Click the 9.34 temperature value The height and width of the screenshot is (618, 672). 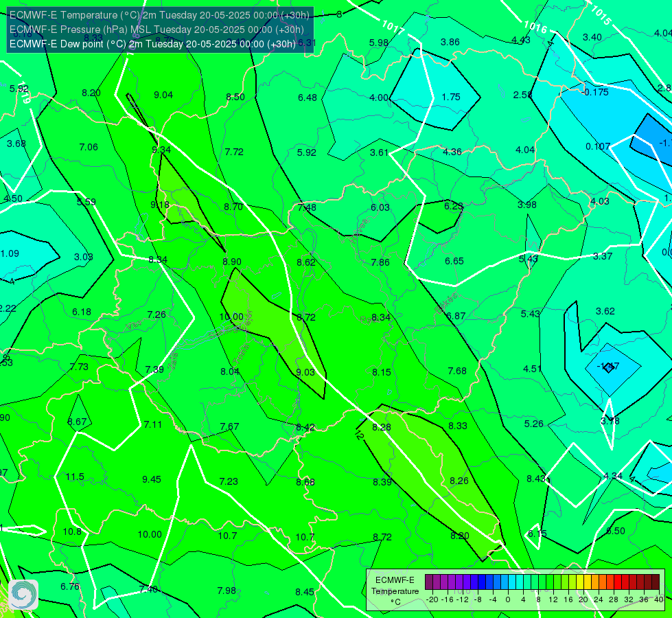click(161, 150)
